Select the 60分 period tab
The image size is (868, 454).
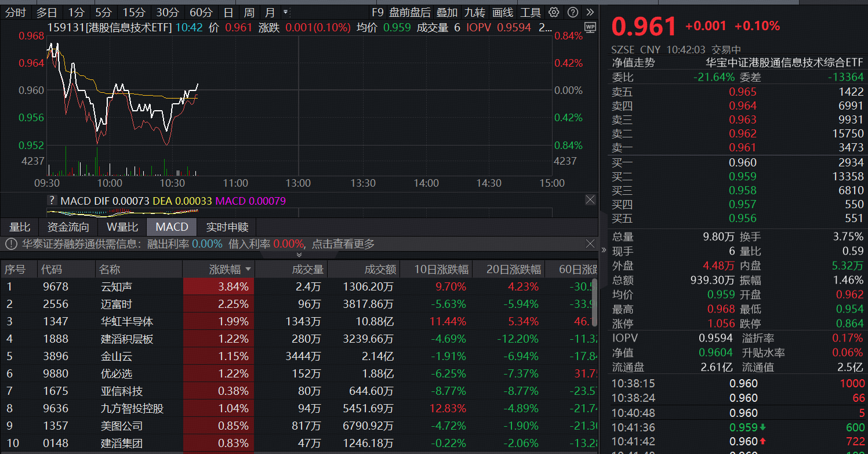coord(202,12)
